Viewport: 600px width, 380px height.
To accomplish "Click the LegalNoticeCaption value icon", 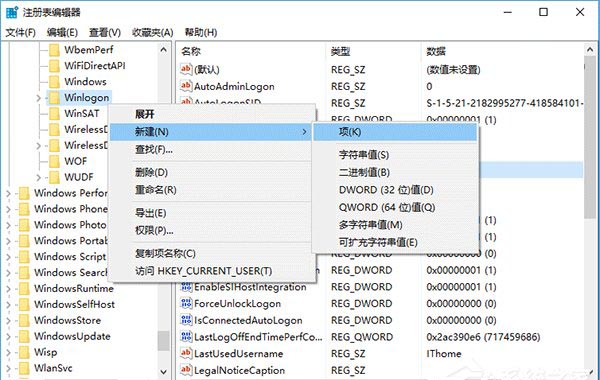I will (186, 370).
